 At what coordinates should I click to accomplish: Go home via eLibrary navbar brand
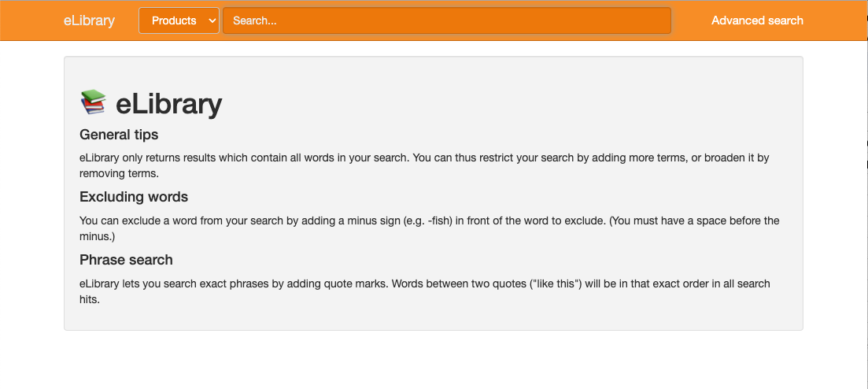pos(89,20)
